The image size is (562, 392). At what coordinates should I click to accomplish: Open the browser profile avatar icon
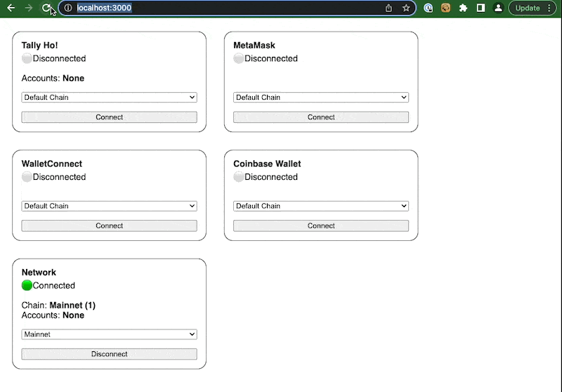click(x=498, y=8)
